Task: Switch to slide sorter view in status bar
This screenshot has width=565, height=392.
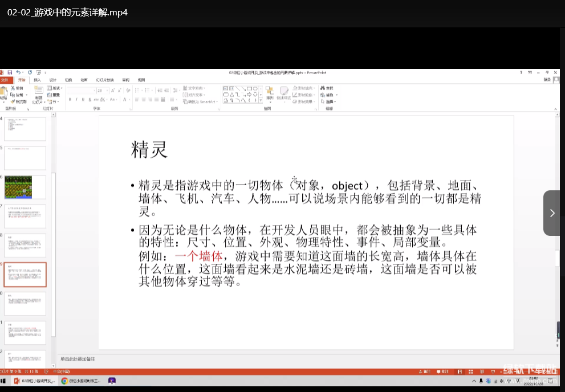Action: tap(470, 371)
